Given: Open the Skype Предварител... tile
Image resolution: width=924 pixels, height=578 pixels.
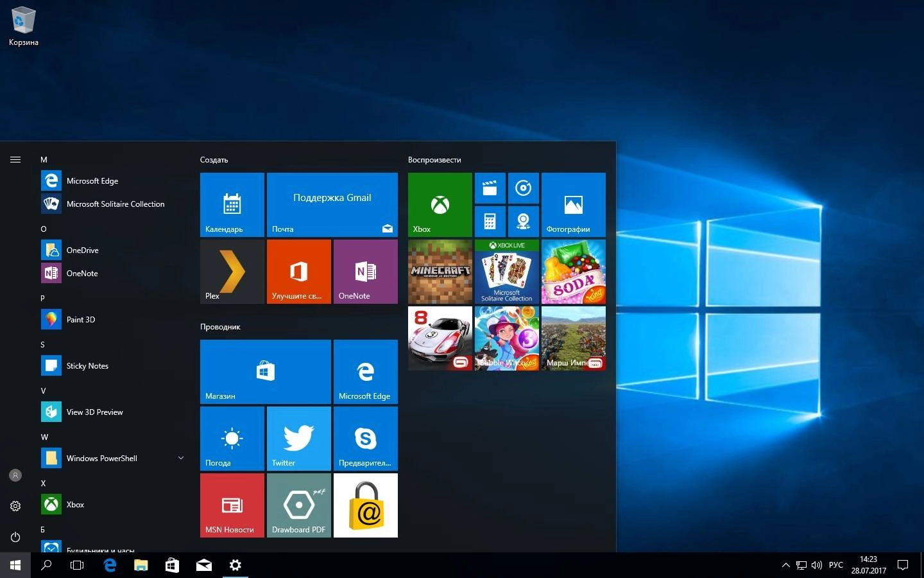Looking at the screenshot, I should point(366,439).
